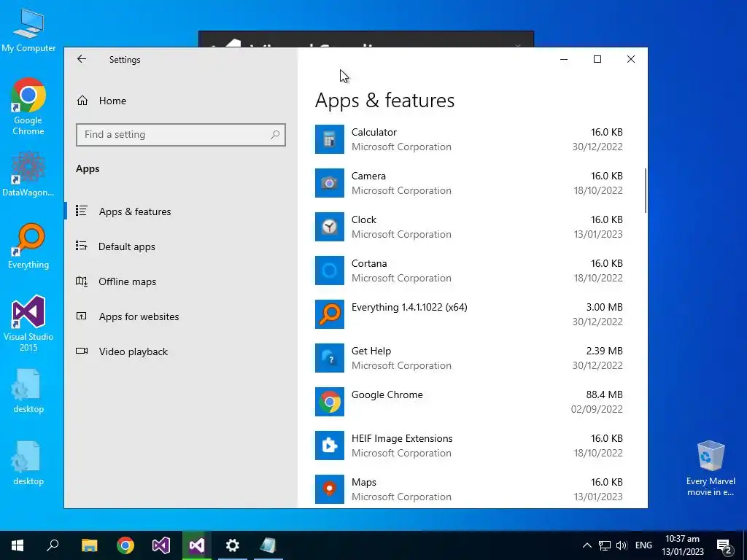Go back using the Settings back arrow
Image resolution: width=747 pixels, height=560 pixels.
(x=82, y=59)
